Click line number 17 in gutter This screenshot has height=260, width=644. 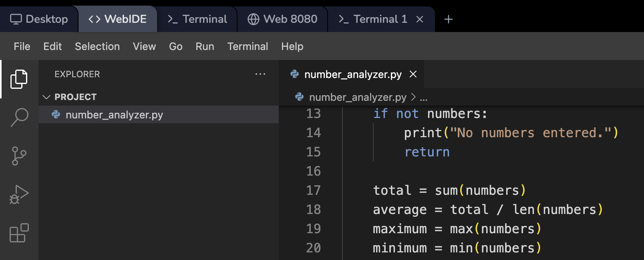pyautogui.click(x=314, y=190)
